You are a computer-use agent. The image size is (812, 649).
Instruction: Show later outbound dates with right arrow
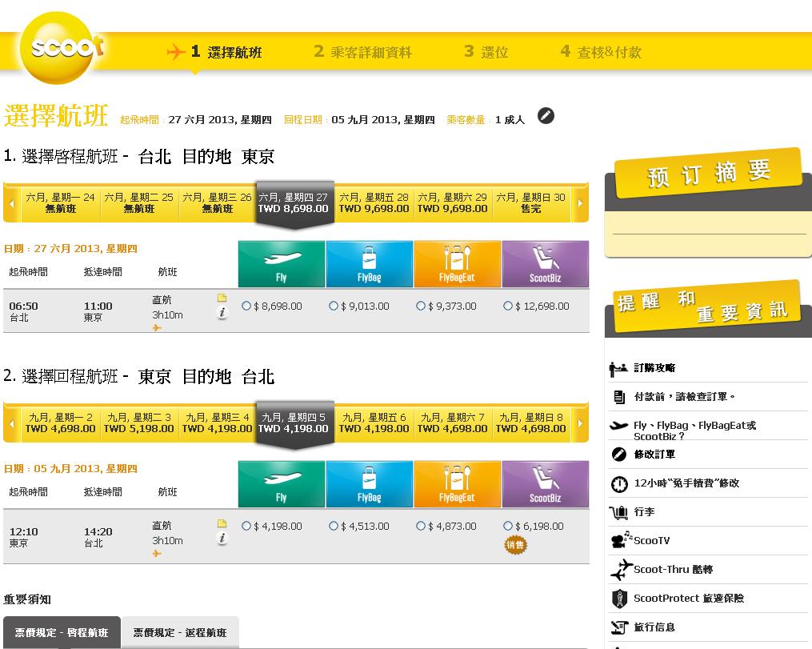(x=580, y=203)
